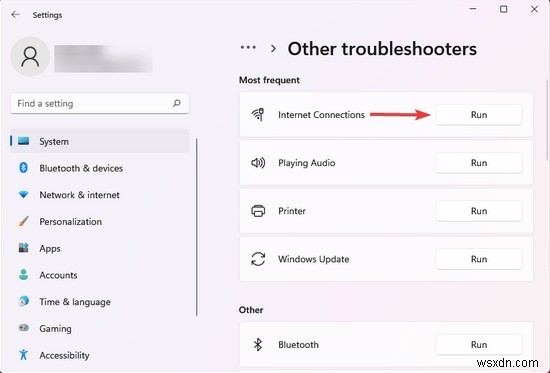This screenshot has height=373, width=550.
Task: Open Personalization settings
Action: tap(100, 221)
